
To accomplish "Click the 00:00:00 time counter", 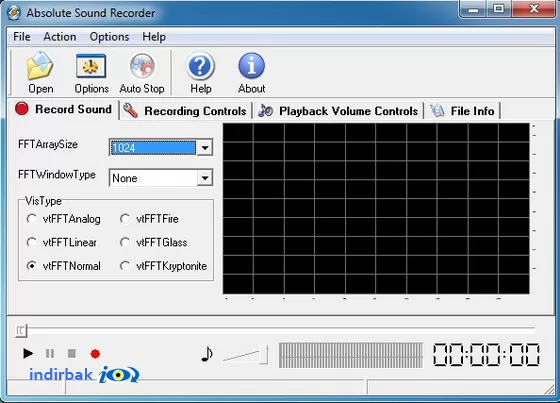I will (487, 355).
